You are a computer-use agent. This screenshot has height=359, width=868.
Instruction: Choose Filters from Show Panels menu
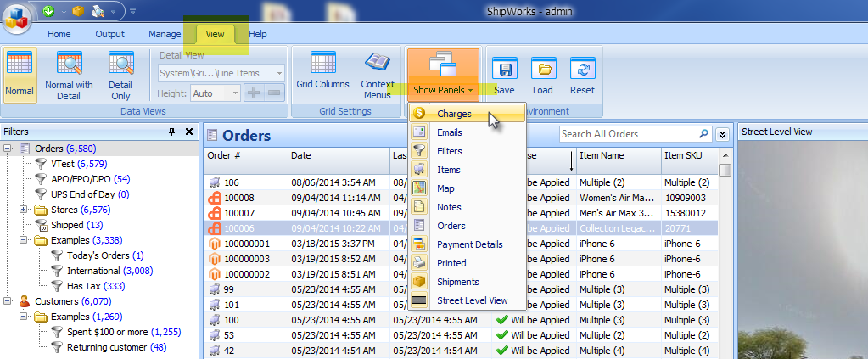467,151
